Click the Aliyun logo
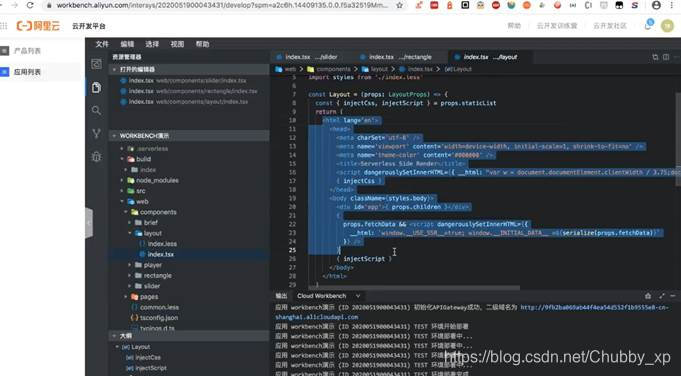681x376 pixels. pos(38,26)
